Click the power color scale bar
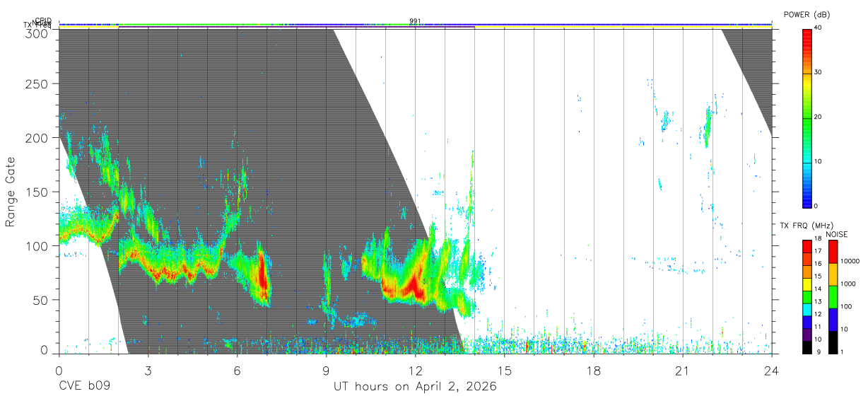 click(x=807, y=117)
